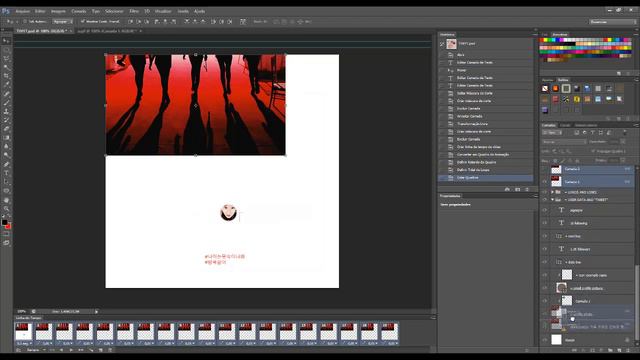Viewport: 640px width, 360px height.
Task: Click align left edges icon in options bar
Action: (x=156, y=21)
